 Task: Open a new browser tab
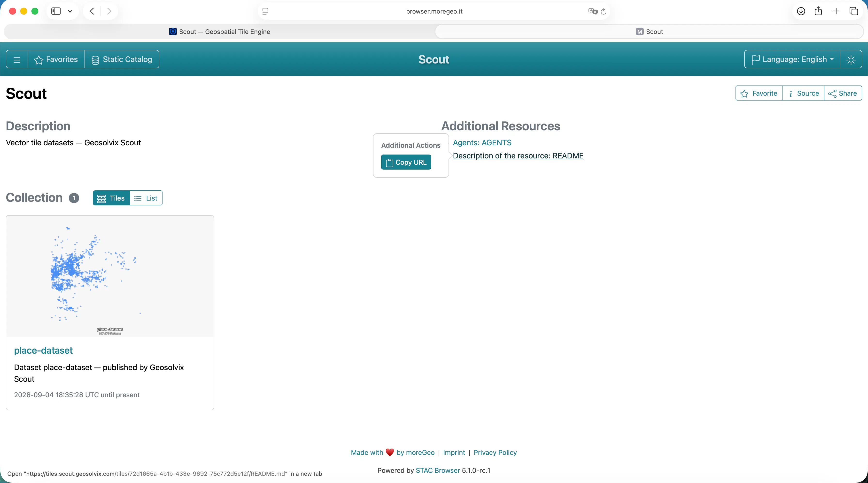[x=836, y=11]
